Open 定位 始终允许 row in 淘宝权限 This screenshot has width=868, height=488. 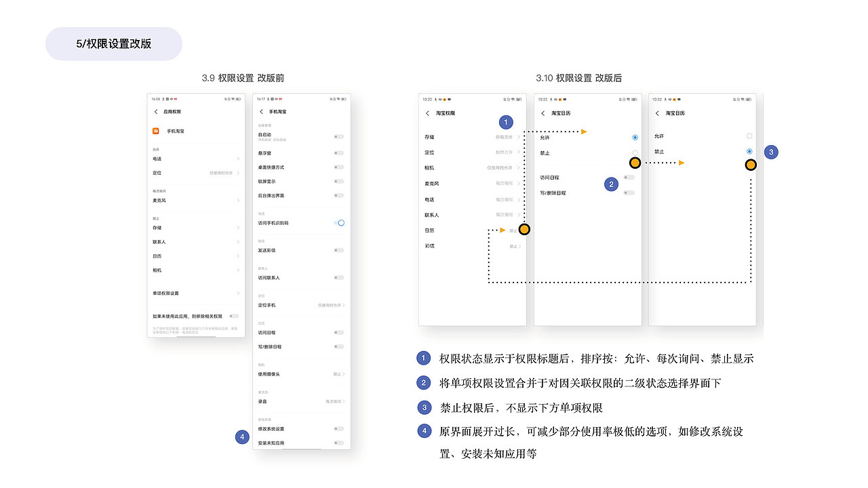pyautogui.click(x=473, y=152)
